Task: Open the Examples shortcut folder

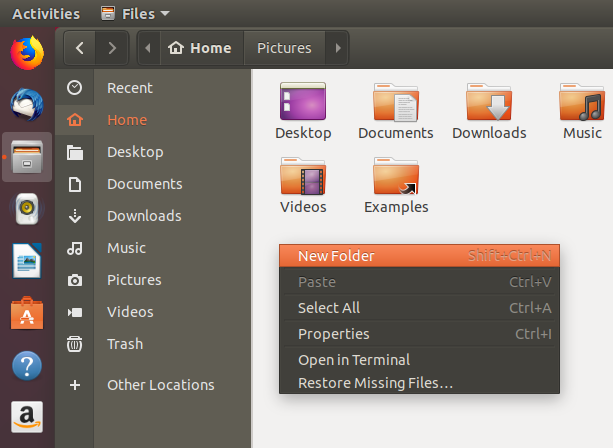Action: pos(395,178)
